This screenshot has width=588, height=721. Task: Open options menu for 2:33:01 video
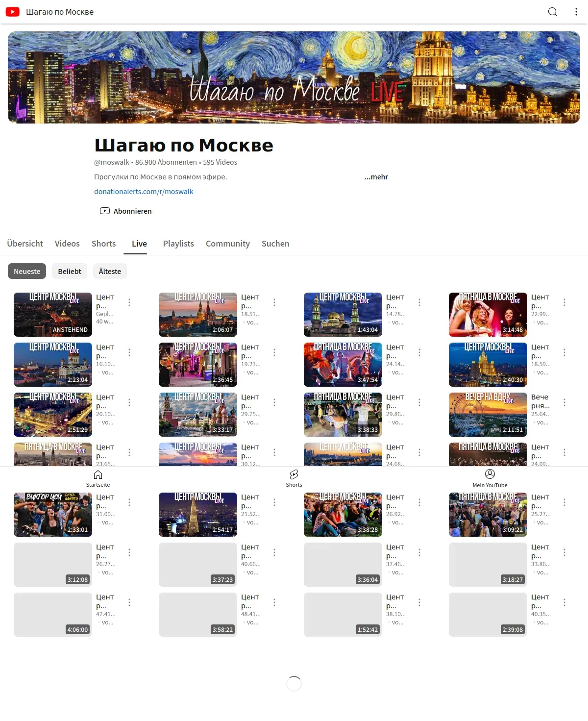click(129, 502)
